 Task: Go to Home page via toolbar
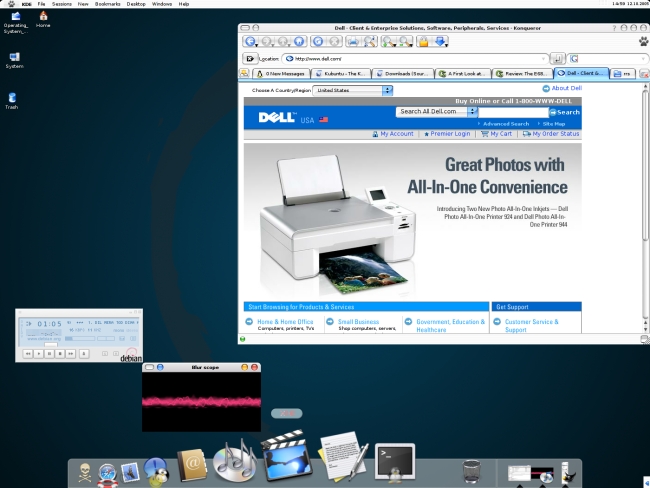click(x=299, y=41)
